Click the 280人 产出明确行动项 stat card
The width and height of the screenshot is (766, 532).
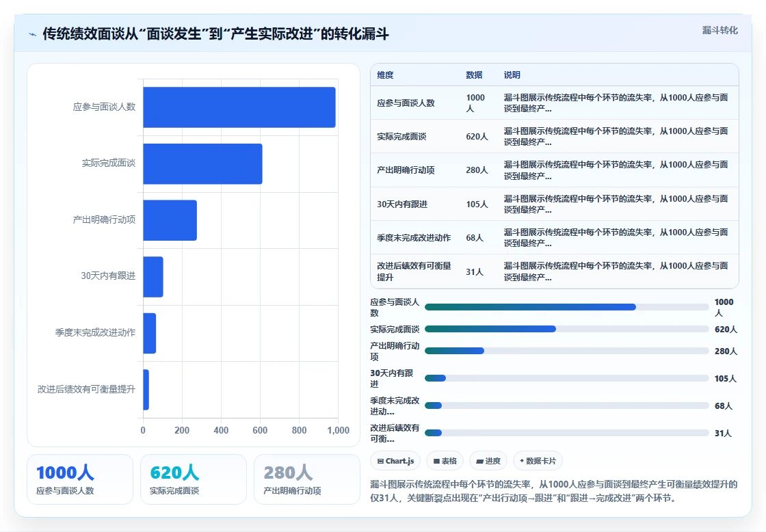[307, 479]
